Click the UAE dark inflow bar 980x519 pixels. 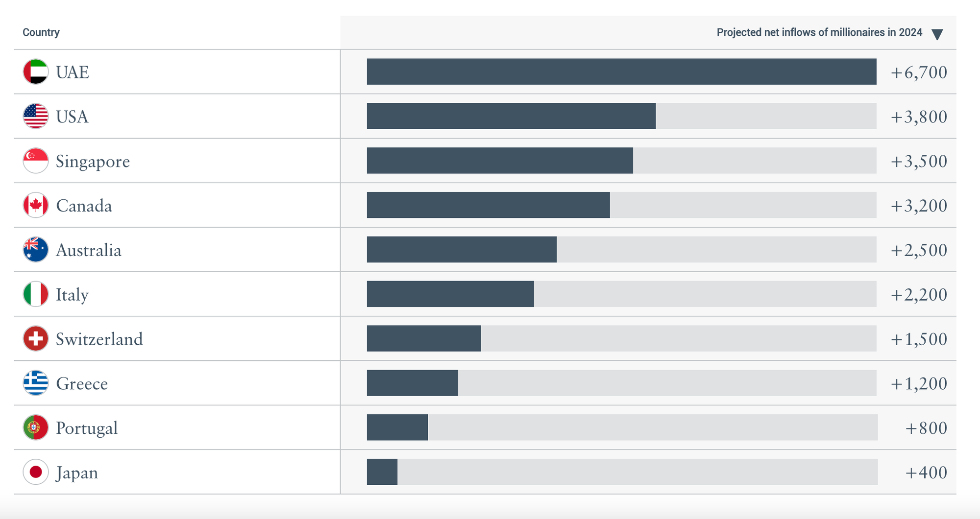point(621,71)
